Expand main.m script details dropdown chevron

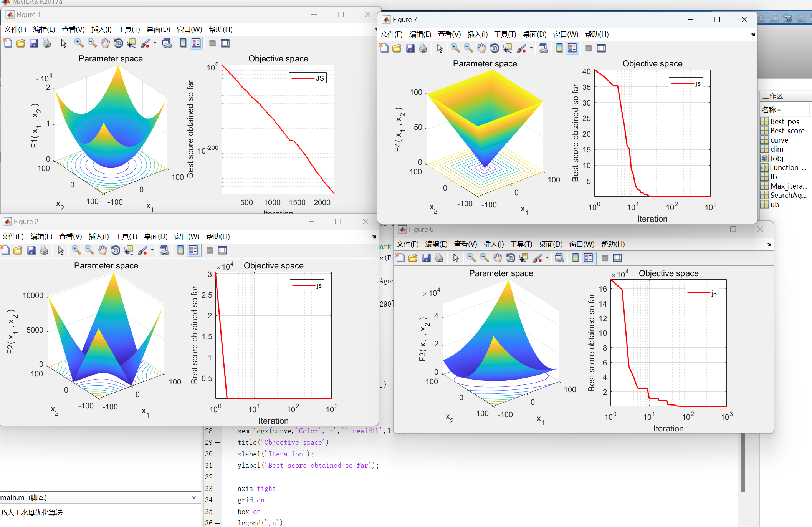[x=194, y=497]
